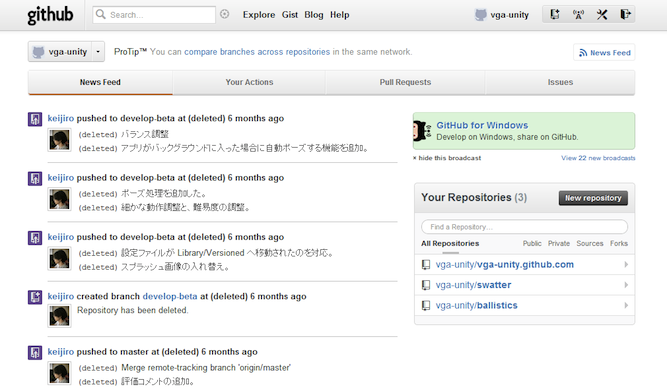Select the All Repositories filter
This screenshot has width=667, height=391.
pos(450,243)
